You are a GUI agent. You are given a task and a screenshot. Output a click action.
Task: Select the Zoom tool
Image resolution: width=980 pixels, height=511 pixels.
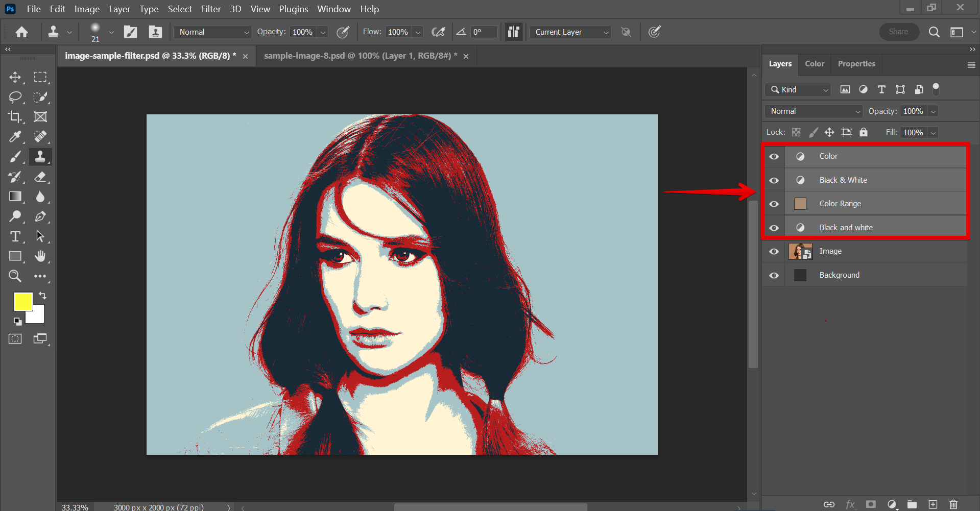tap(15, 276)
